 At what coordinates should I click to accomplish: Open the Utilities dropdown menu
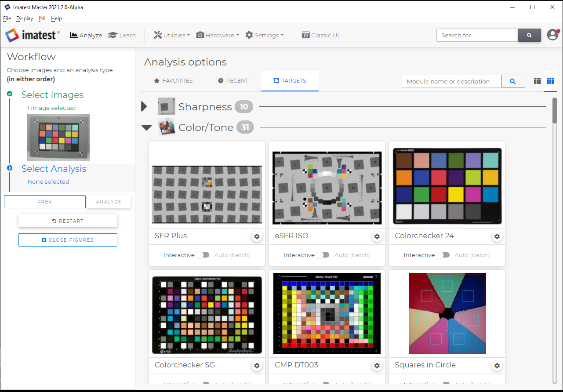pyautogui.click(x=172, y=35)
